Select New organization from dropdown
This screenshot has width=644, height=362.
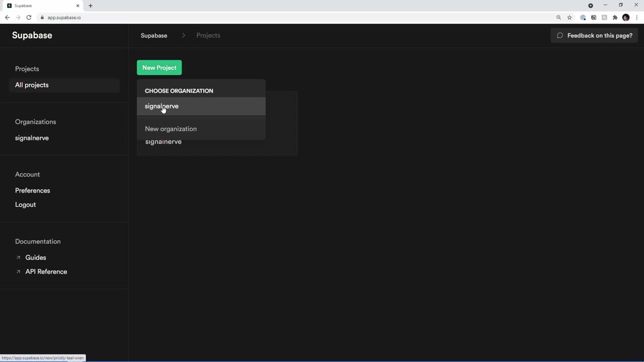[x=171, y=129]
